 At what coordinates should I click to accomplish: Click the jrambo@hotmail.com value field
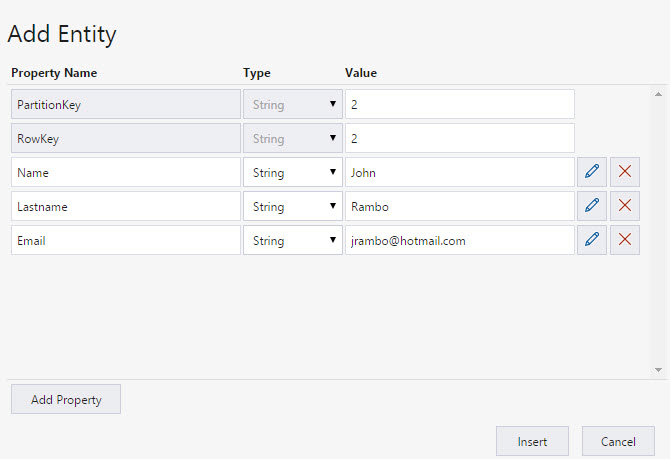pos(459,240)
